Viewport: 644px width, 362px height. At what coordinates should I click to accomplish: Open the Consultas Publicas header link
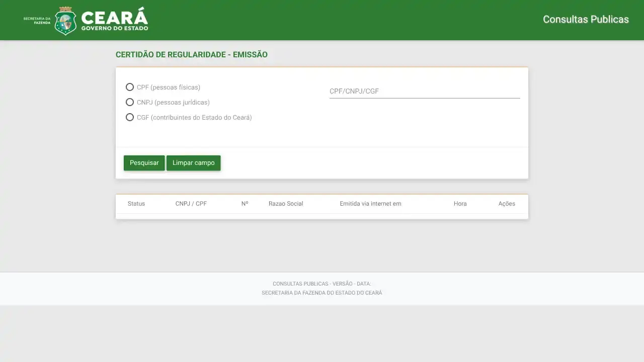point(585,19)
